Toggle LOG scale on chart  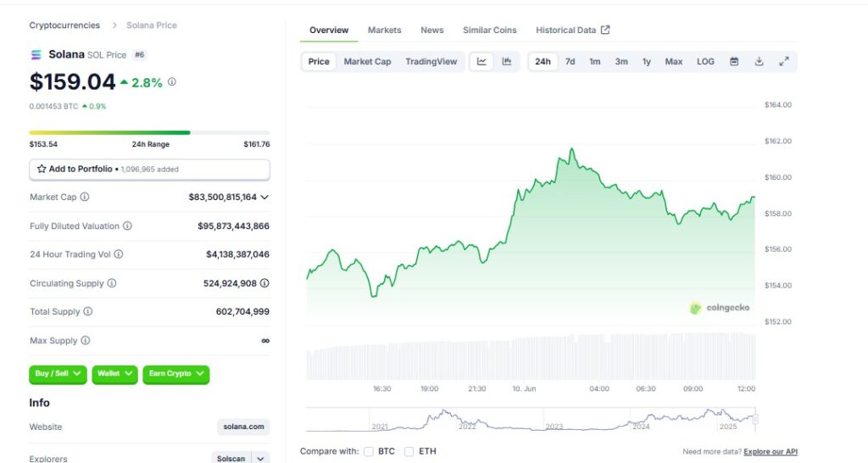705,61
